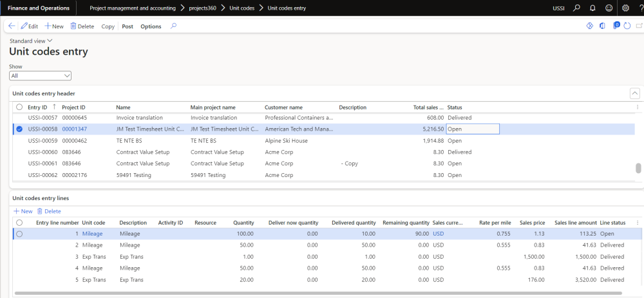Select row checkbox for USSI-00058

click(x=19, y=129)
